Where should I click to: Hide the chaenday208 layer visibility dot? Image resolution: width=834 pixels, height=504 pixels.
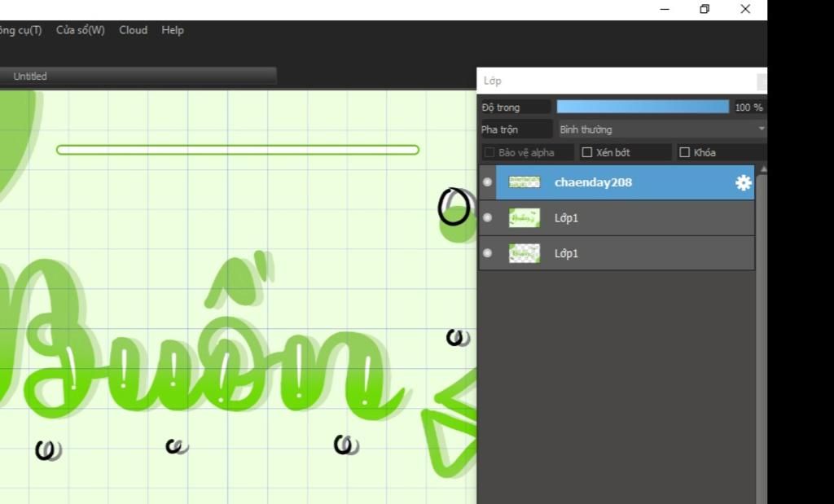click(487, 182)
